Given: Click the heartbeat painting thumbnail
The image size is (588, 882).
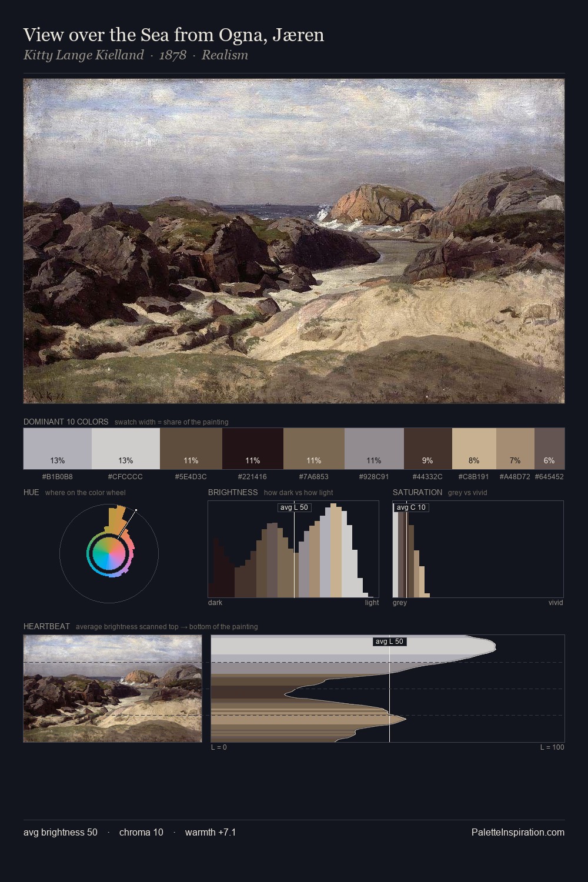Looking at the screenshot, I should [112, 689].
